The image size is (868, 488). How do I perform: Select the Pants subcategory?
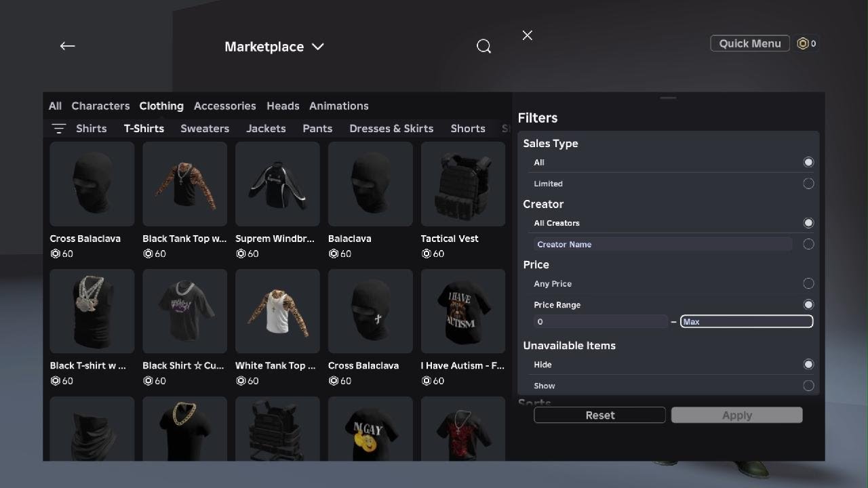pyautogui.click(x=317, y=128)
